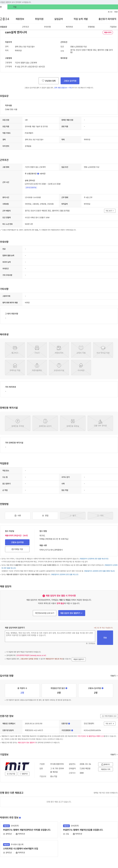Open 지도 보기 beside 안산고용센터
This screenshot has width=118, height=868.
point(110,723)
